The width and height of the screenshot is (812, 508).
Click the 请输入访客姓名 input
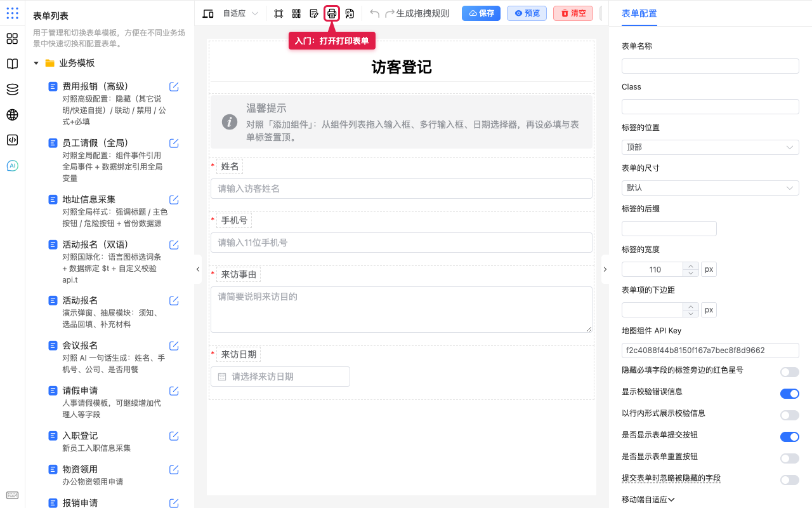tap(402, 189)
